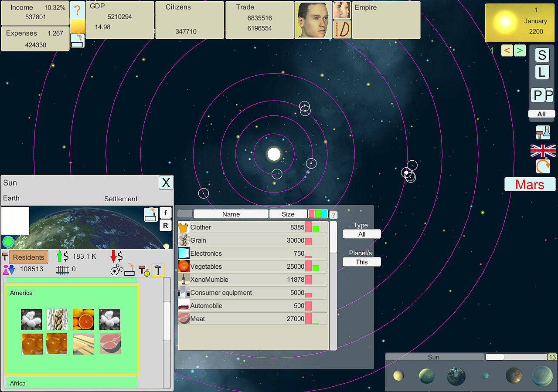Open the ruler portrait's face profile icon
The image size is (558, 392).
tap(342, 10)
